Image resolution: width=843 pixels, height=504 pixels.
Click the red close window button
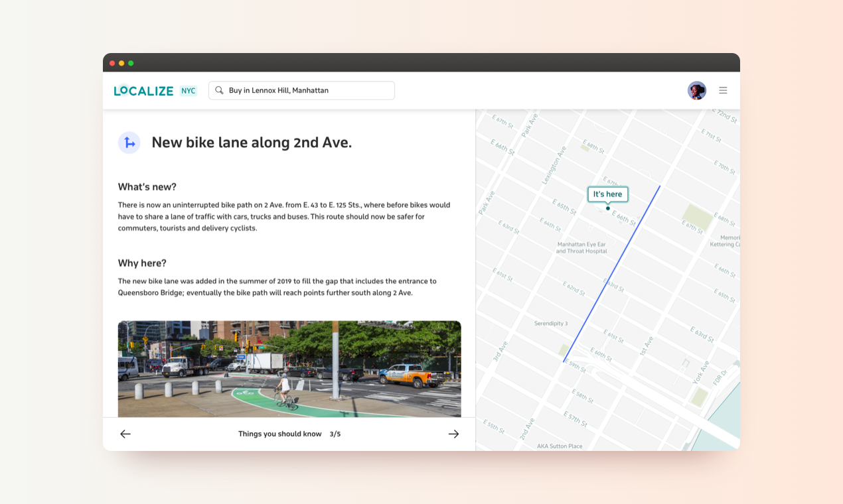click(112, 63)
